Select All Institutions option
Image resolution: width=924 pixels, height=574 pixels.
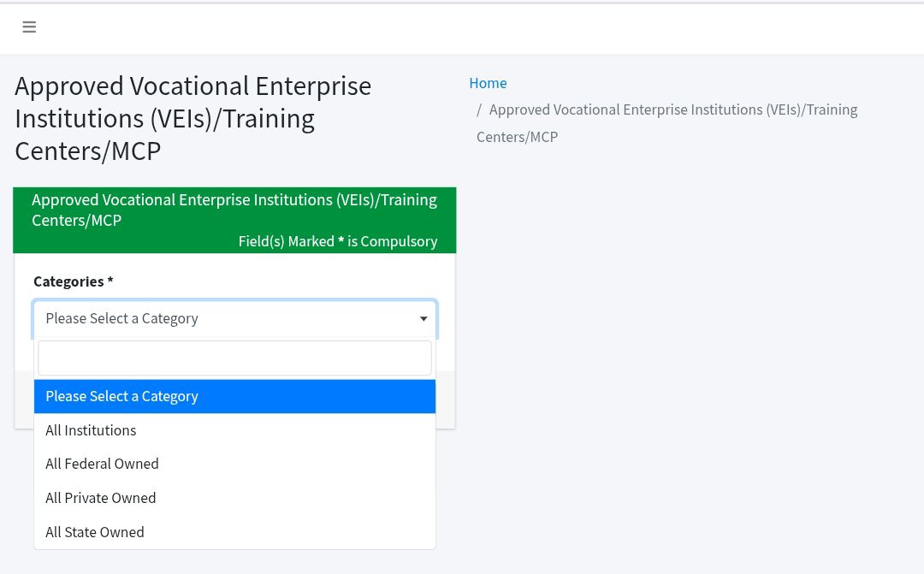pyautogui.click(x=234, y=430)
